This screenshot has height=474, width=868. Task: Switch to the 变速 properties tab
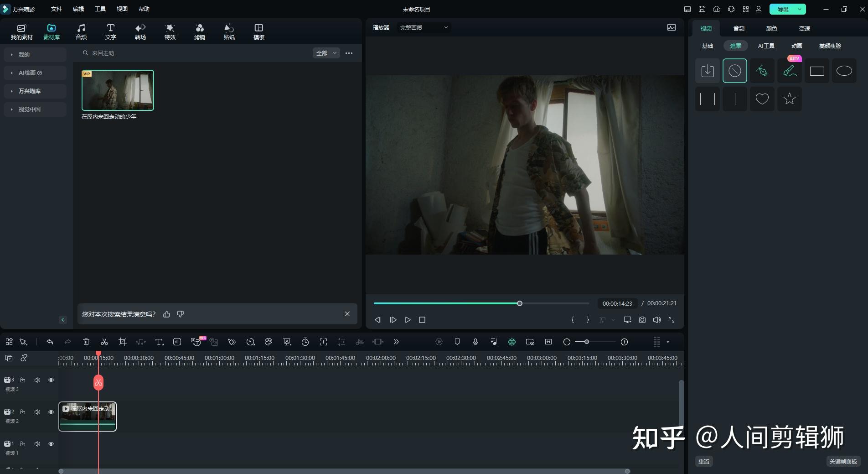805,28
